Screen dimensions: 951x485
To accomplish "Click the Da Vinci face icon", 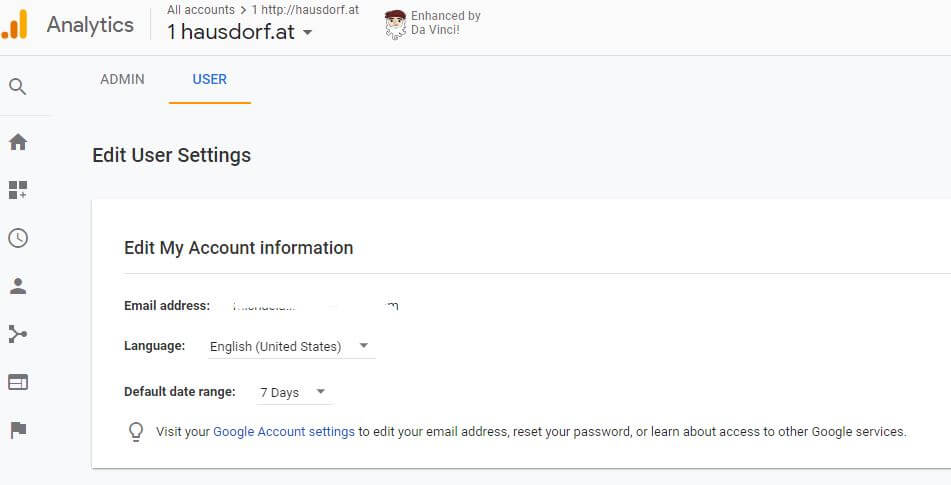I will coord(395,23).
